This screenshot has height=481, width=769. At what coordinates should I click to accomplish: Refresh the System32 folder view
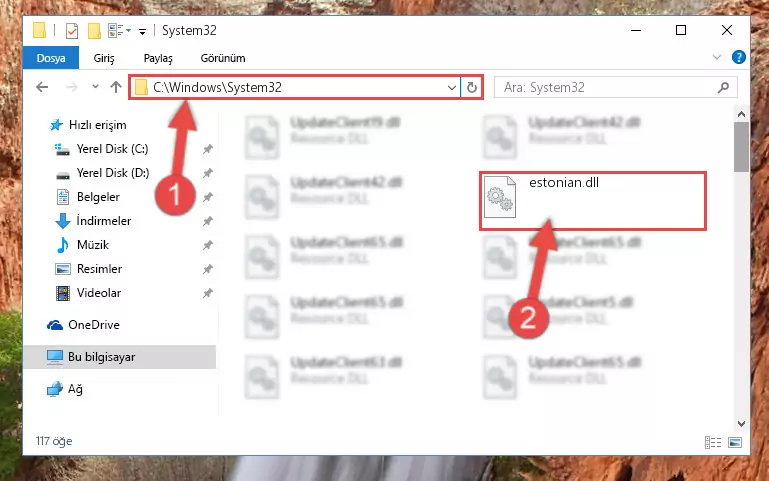click(x=471, y=87)
